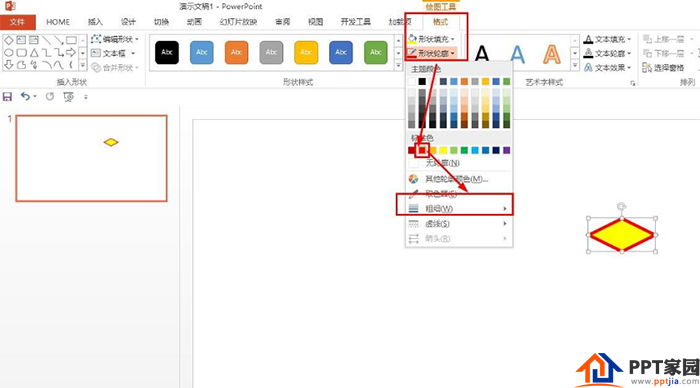Apply the black Abc shape style
Viewport: 700px width, 388px height.
167,52
